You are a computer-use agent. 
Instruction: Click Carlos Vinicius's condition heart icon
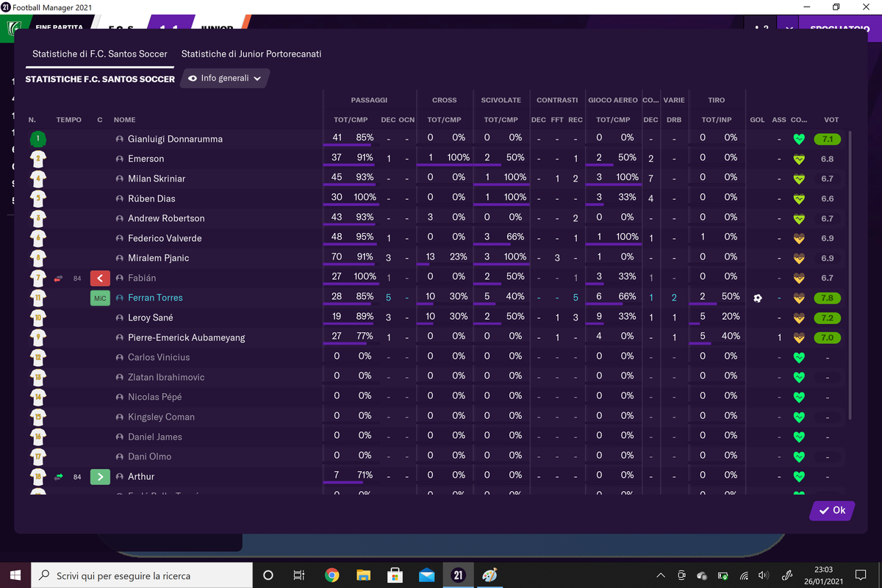(800, 357)
